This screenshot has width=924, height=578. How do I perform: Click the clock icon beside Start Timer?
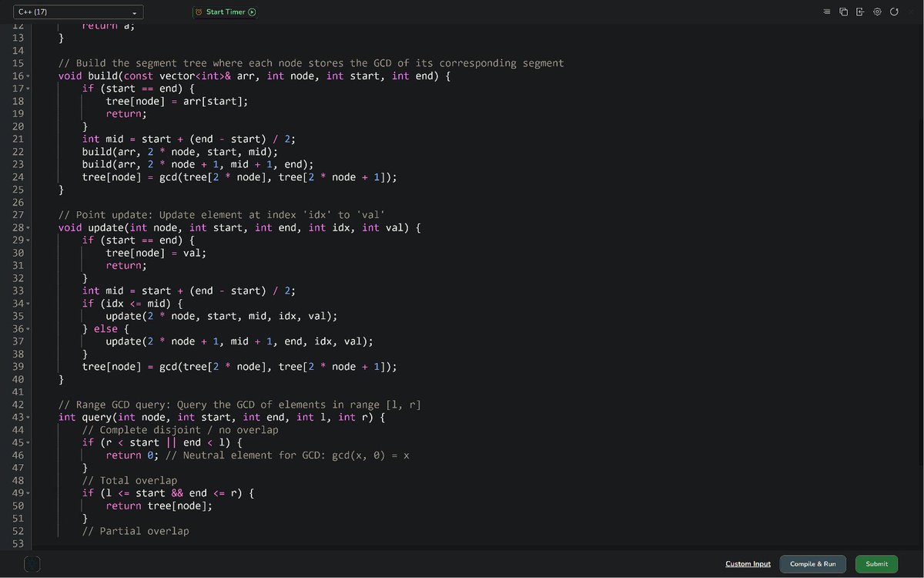pyautogui.click(x=199, y=12)
